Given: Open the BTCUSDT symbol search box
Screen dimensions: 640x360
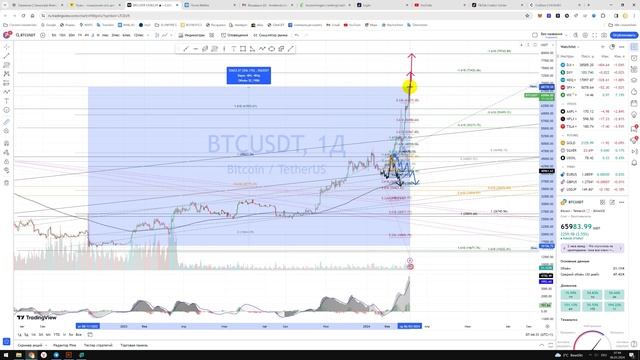Looking at the screenshot, I should tap(26, 36).
